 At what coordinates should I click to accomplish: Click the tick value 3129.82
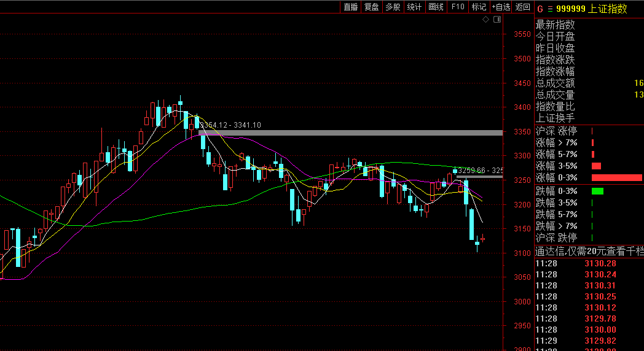coord(600,341)
